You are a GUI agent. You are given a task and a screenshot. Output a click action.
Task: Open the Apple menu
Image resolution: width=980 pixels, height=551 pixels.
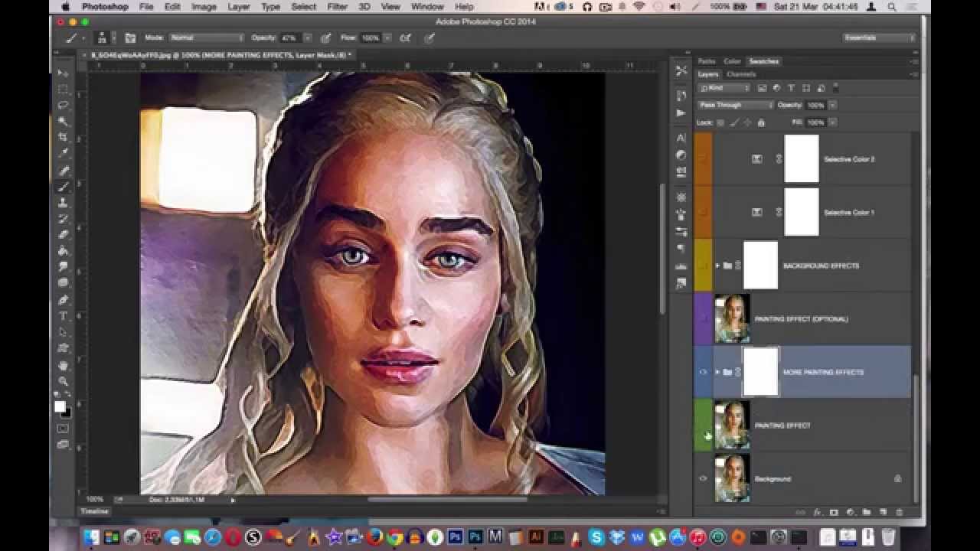click(x=65, y=6)
